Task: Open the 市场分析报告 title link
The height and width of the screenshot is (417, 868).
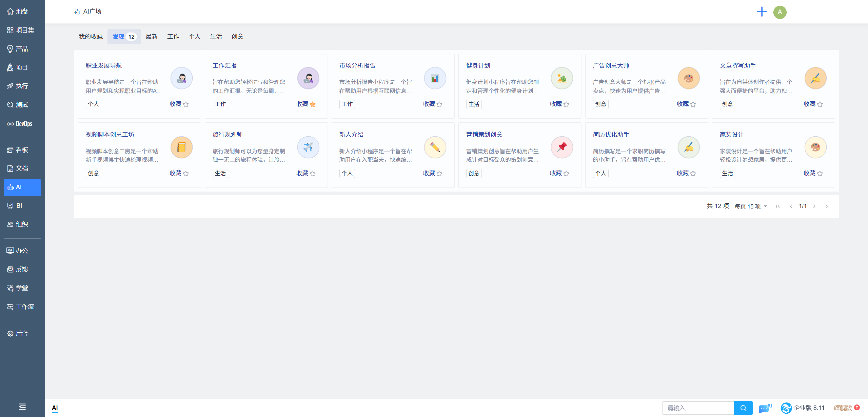Action: point(357,66)
